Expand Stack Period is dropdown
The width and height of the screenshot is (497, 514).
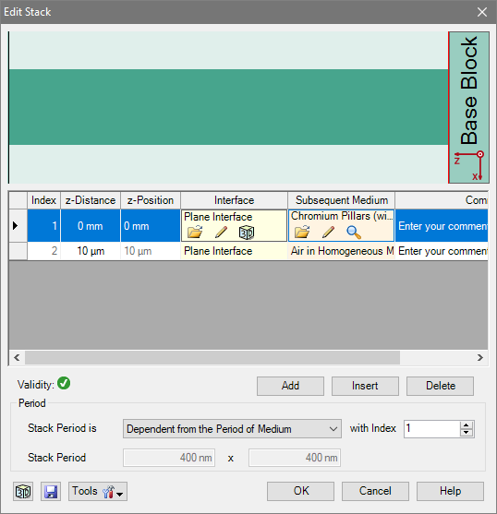click(x=232, y=429)
